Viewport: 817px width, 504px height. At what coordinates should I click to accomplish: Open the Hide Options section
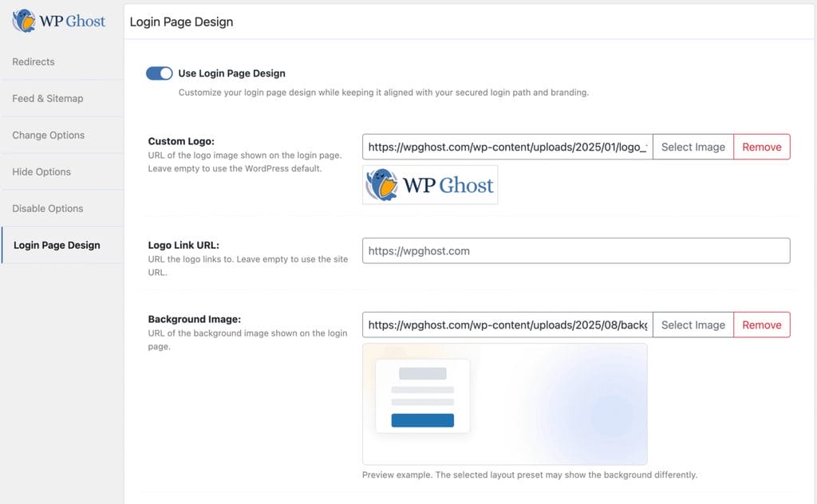[41, 171]
